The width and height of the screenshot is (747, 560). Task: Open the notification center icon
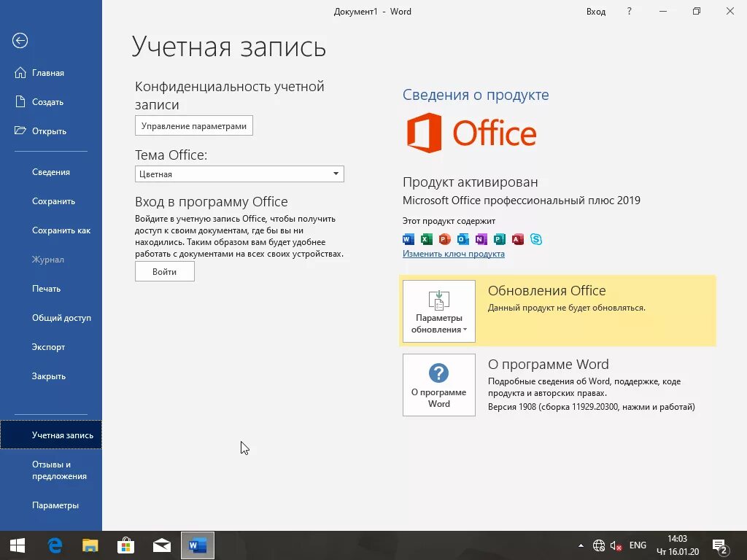(719, 546)
